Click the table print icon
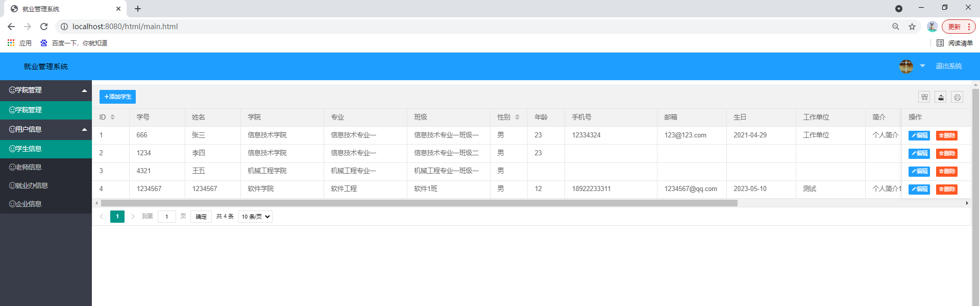 pyautogui.click(x=957, y=97)
